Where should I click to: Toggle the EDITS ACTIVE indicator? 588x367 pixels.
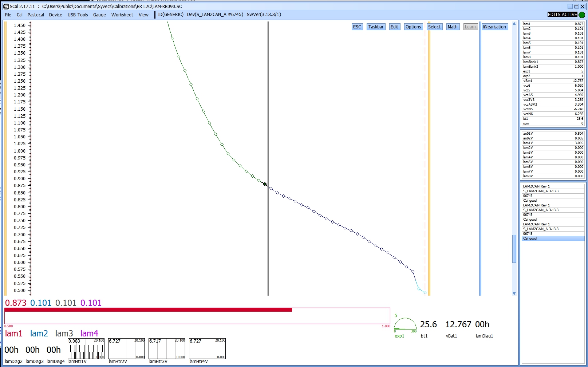(x=562, y=15)
